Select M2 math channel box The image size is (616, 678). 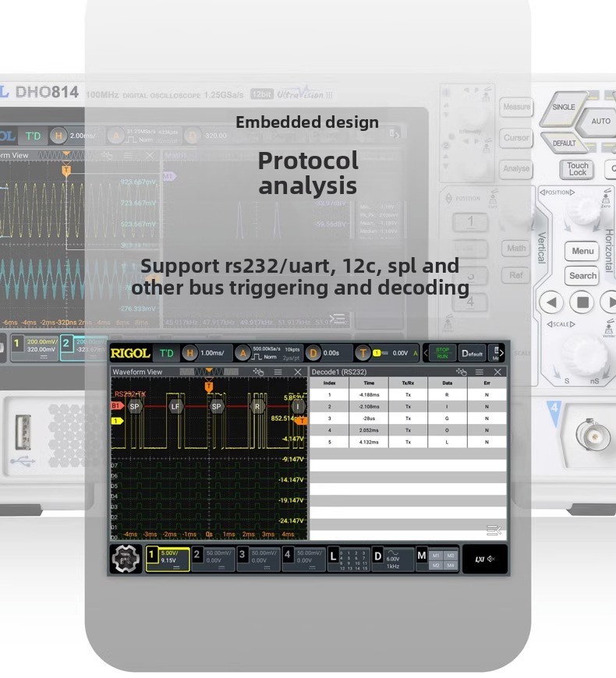click(x=436, y=565)
